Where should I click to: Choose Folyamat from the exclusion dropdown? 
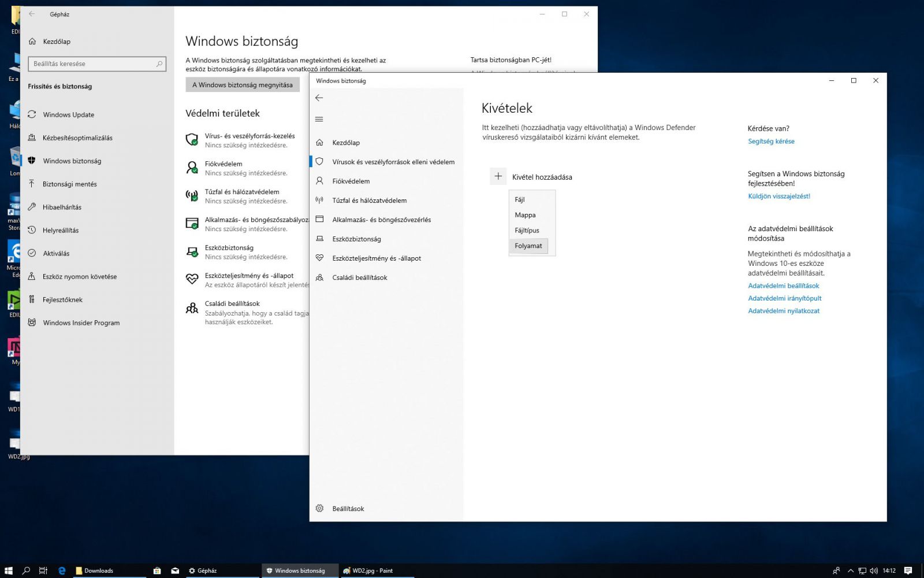[x=528, y=246]
